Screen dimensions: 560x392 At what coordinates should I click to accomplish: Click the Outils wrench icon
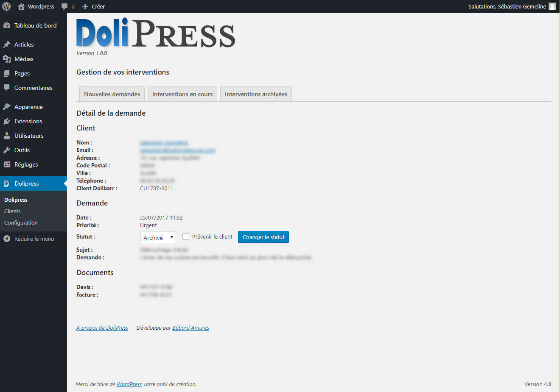[x=7, y=150]
